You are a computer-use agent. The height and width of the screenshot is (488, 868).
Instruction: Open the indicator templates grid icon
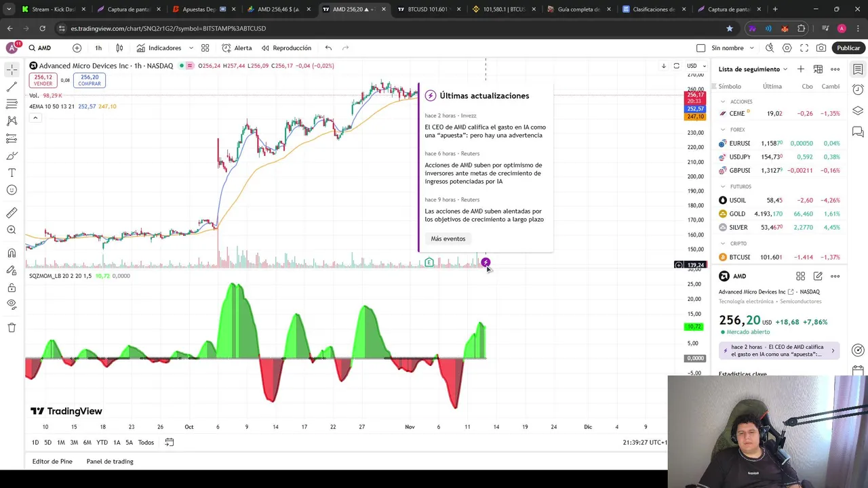205,48
